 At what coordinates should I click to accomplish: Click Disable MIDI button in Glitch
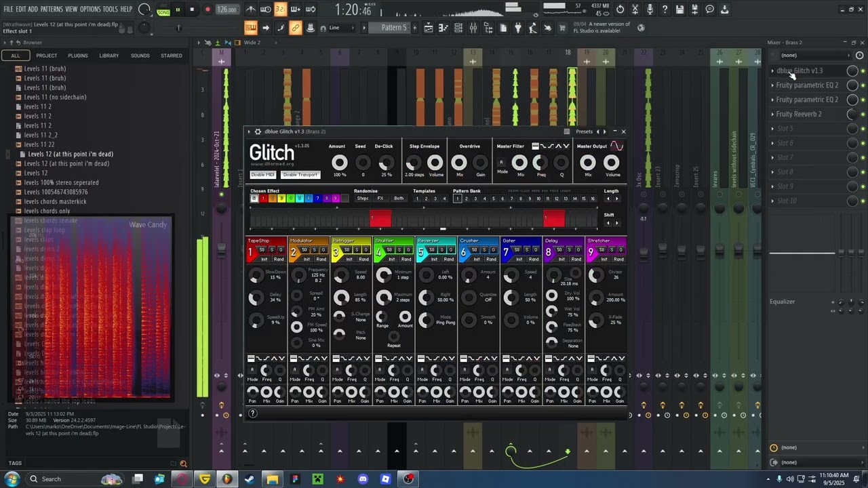click(263, 175)
